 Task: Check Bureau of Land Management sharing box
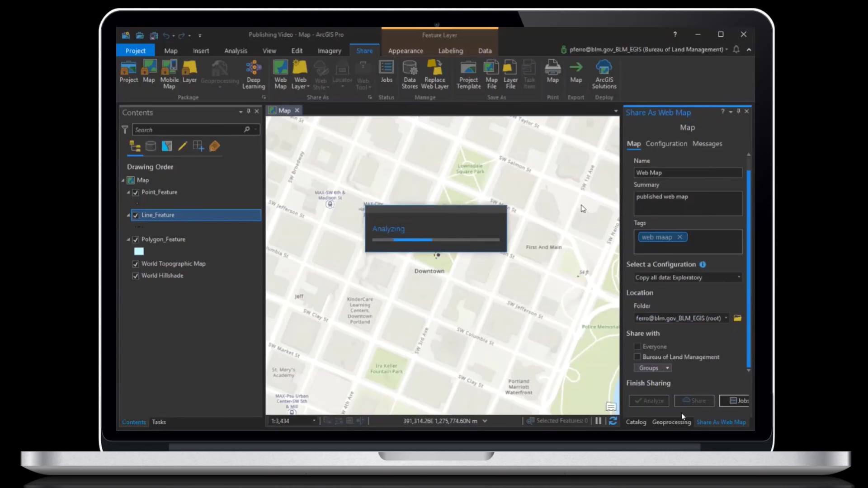(x=637, y=357)
